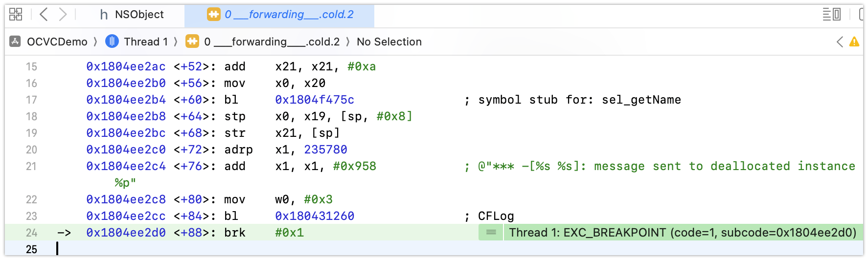This screenshot has height=260, width=868.
Task: Open the Thread 1 jump bar menu
Action: pyautogui.click(x=145, y=42)
